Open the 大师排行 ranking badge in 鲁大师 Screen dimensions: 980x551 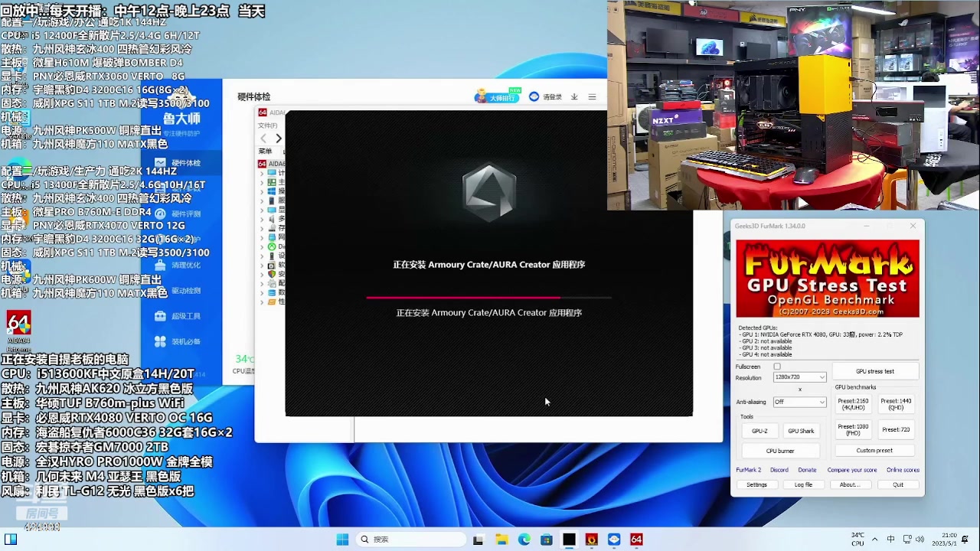[498, 96]
